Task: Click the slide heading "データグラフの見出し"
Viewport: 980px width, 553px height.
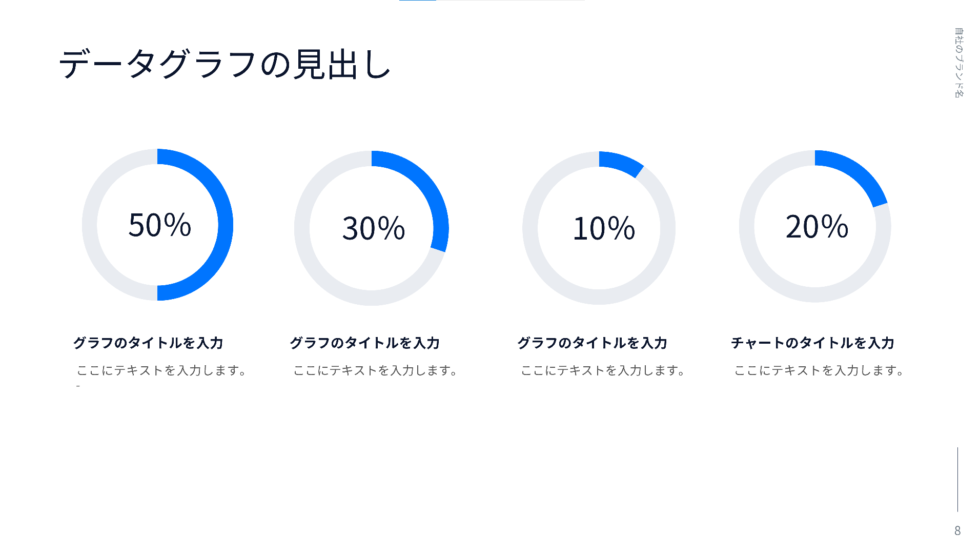Action: (226, 64)
